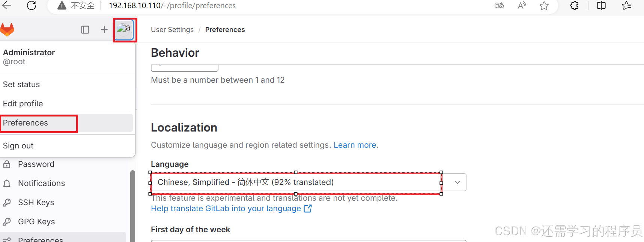Click the SSH Keys key icon

point(7,203)
